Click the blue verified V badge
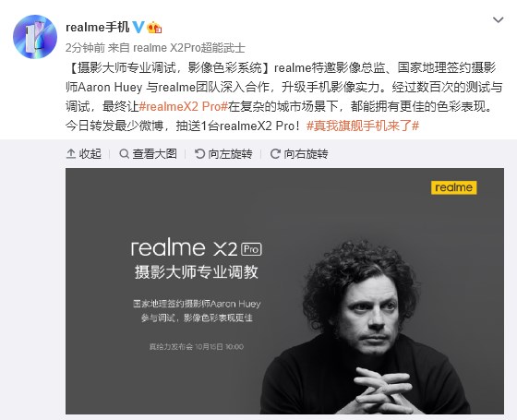 pyautogui.click(x=138, y=28)
